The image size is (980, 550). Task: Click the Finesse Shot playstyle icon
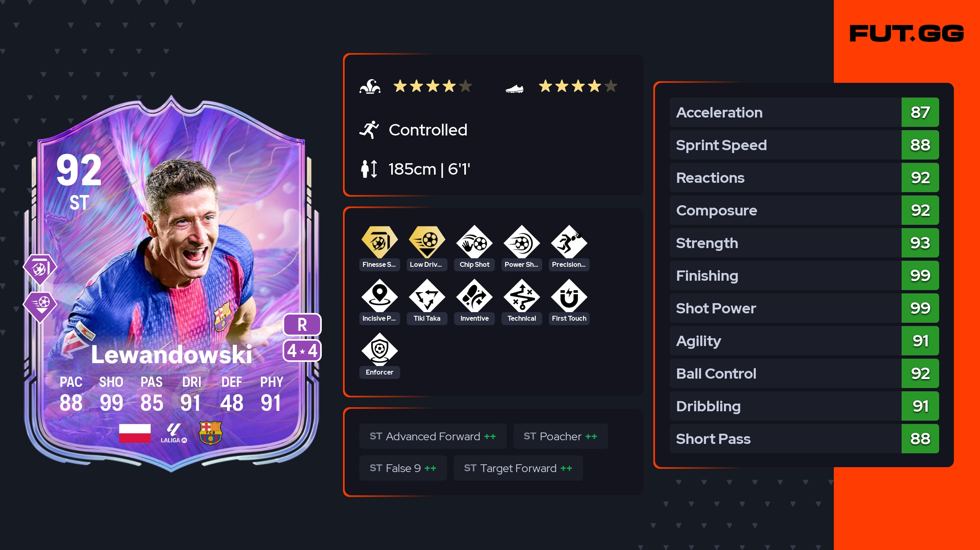(379, 242)
